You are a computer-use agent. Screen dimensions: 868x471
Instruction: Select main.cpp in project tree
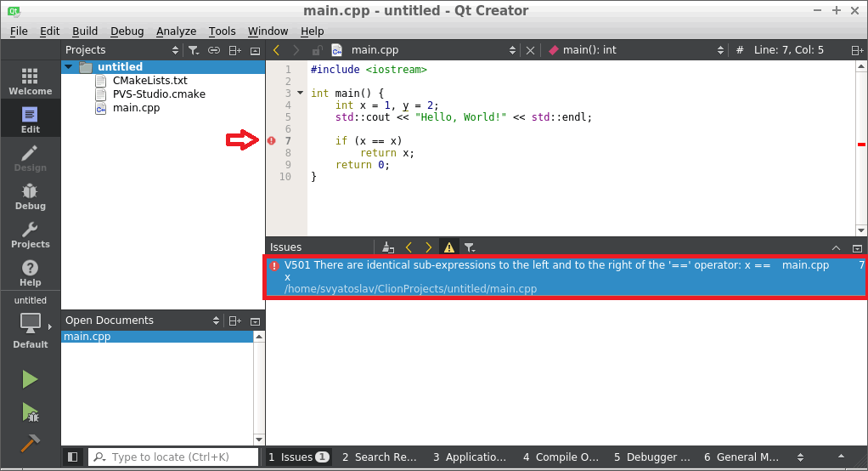[136, 108]
